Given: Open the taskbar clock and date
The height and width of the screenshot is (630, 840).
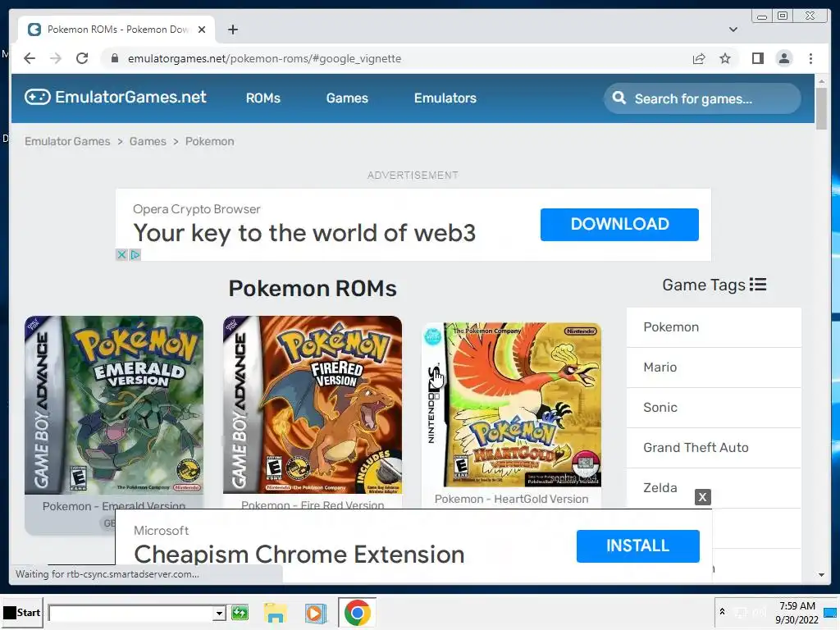Looking at the screenshot, I should 797,612.
